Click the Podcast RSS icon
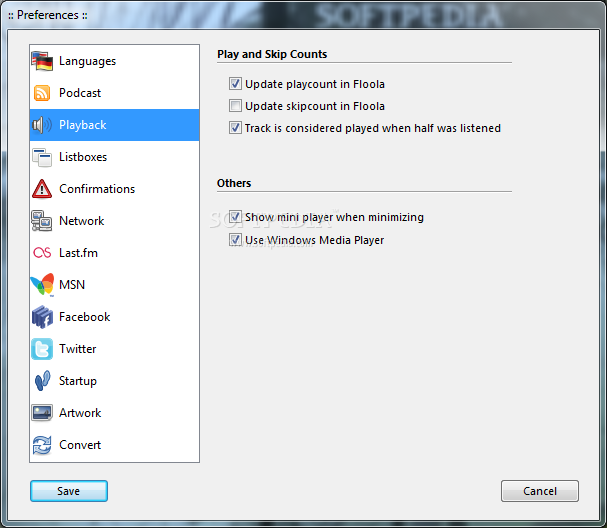This screenshot has height=528, width=607. (x=42, y=93)
